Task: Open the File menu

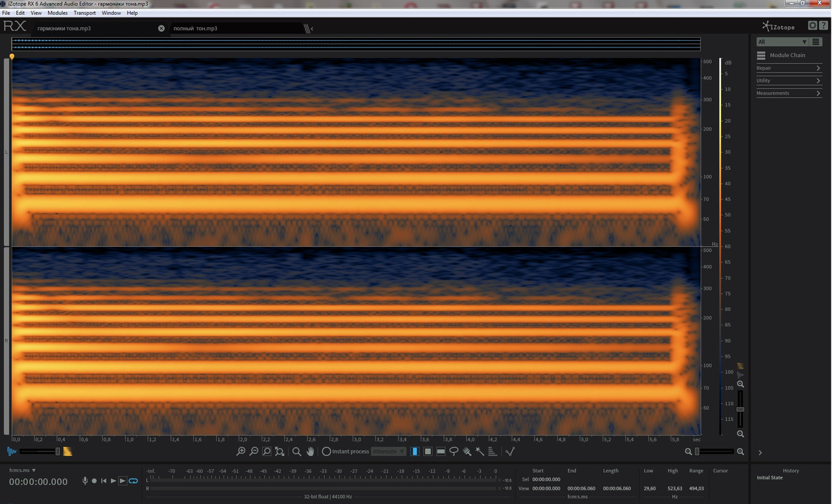Action: pos(6,13)
